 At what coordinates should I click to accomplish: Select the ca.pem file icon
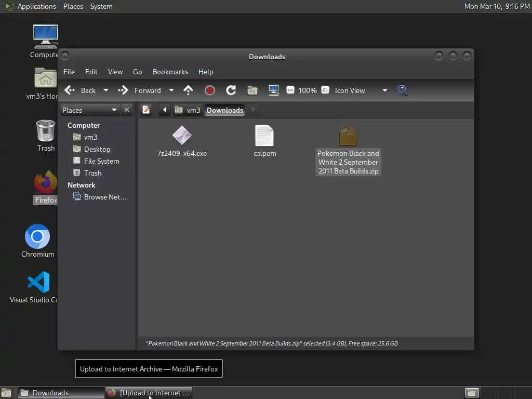pos(264,136)
